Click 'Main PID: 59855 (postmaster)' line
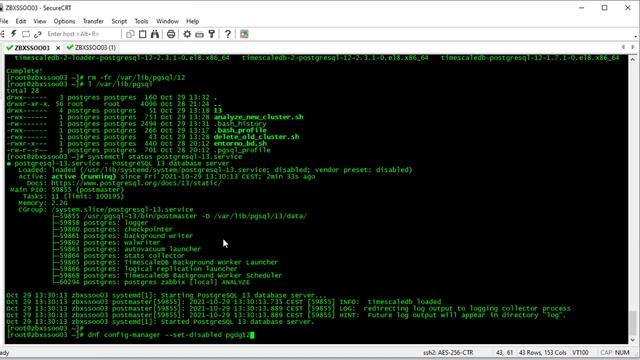640x360 pixels. (x=67, y=189)
